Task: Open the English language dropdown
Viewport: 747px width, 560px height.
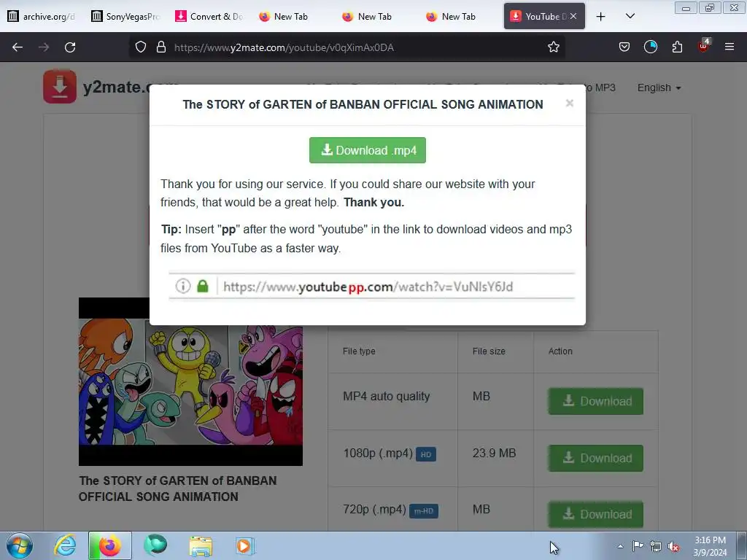Action: click(x=659, y=87)
